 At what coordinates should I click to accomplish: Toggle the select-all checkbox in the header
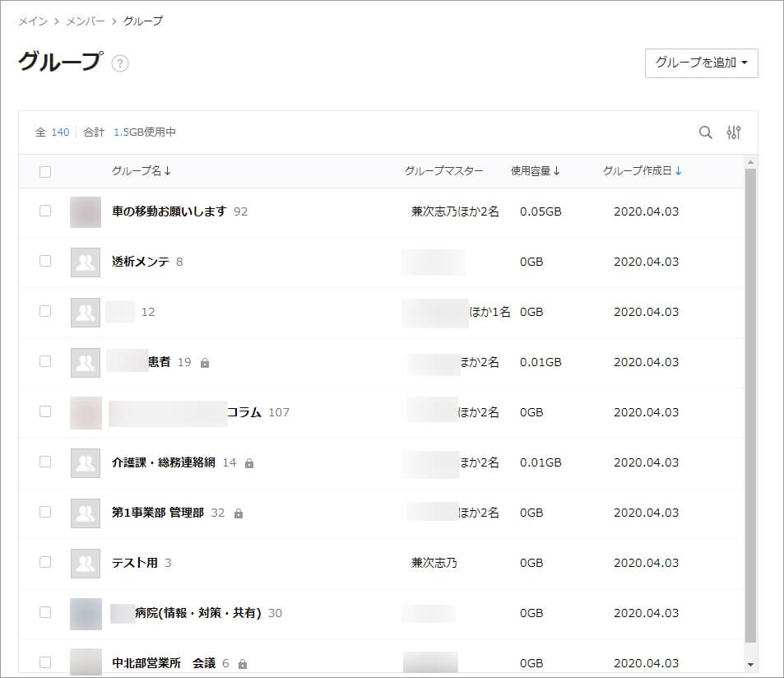coord(45,171)
